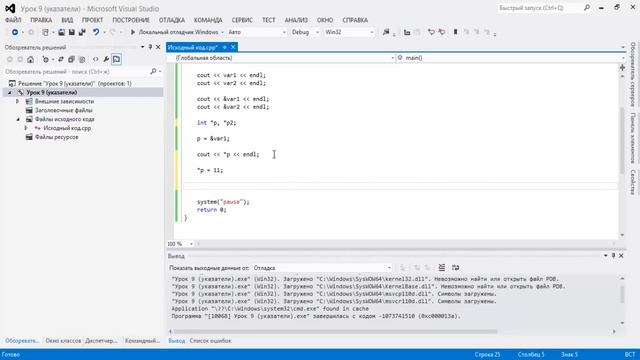The image size is (640, 360).
Task: Open the СПРАВКА menu
Action: (355, 20)
